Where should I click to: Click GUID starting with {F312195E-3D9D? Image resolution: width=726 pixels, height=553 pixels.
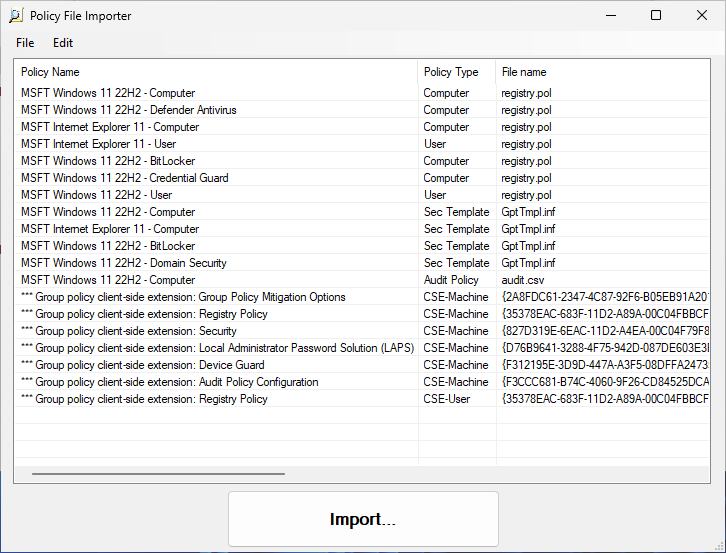pyautogui.click(x=605, y=365)
